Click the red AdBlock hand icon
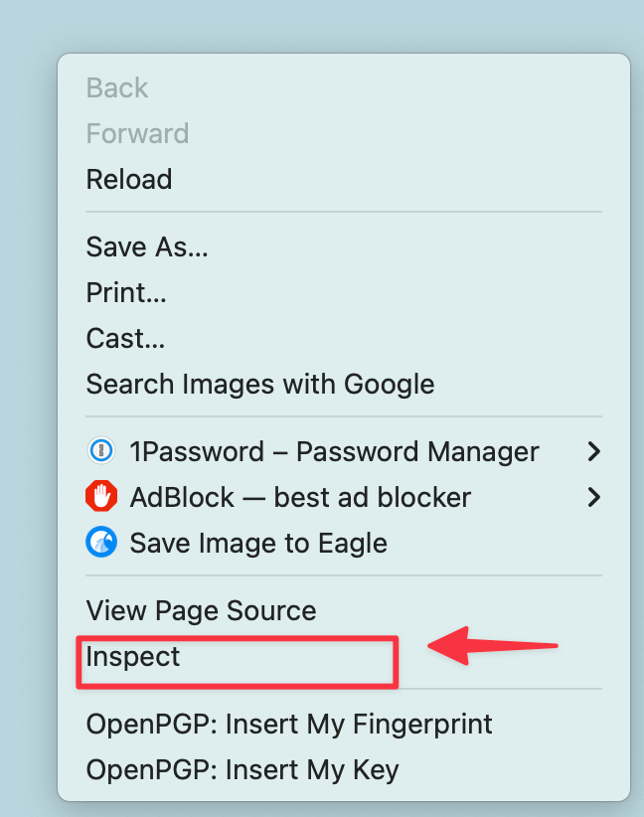The width and height of the screenshot is (644, 817). point(100,496)
